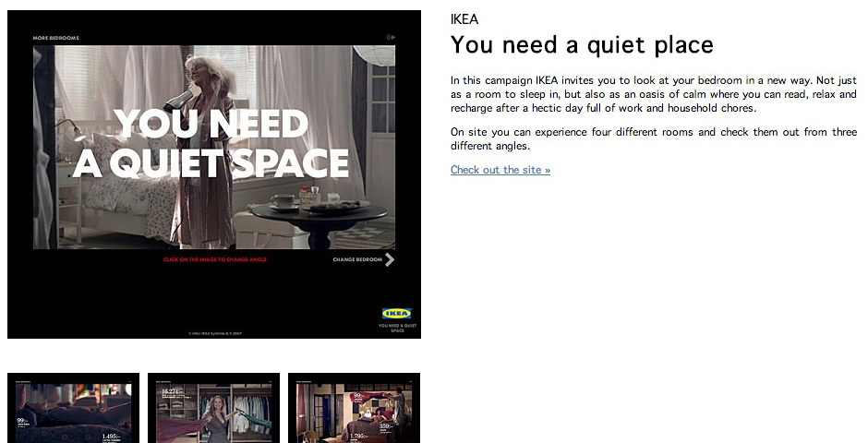Open the thumbnail of two people shaking a blanket
868x443 pixels.
pos(355,408)
